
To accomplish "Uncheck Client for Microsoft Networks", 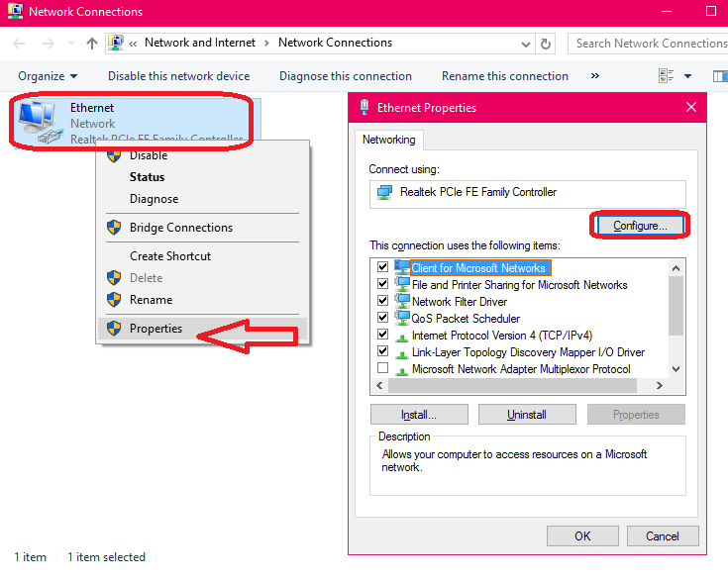I will (382, 267).
